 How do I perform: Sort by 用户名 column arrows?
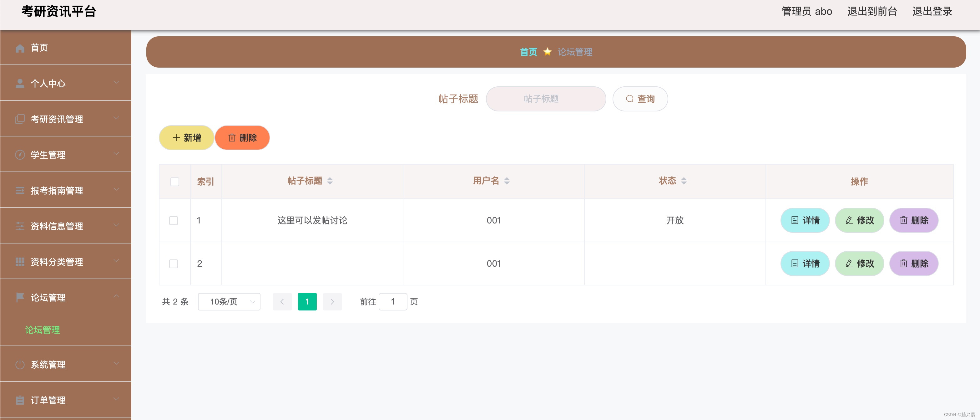507,181
